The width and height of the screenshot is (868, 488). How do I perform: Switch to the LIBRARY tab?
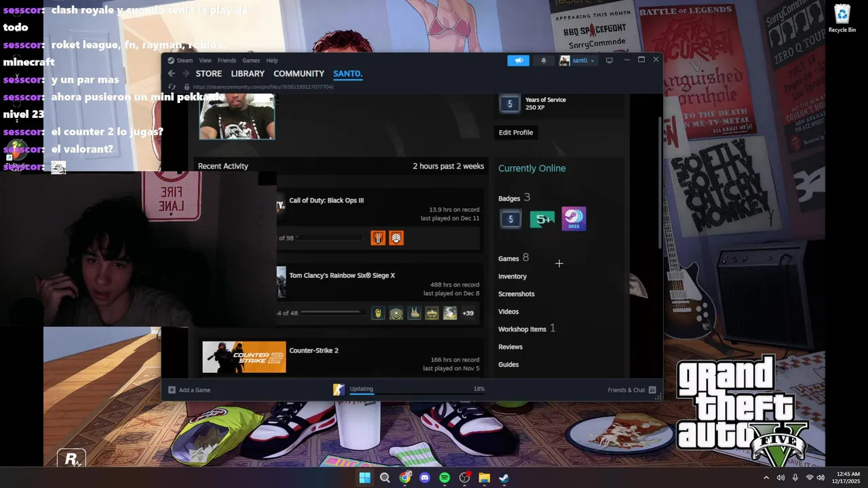click(x=248, y=73)
